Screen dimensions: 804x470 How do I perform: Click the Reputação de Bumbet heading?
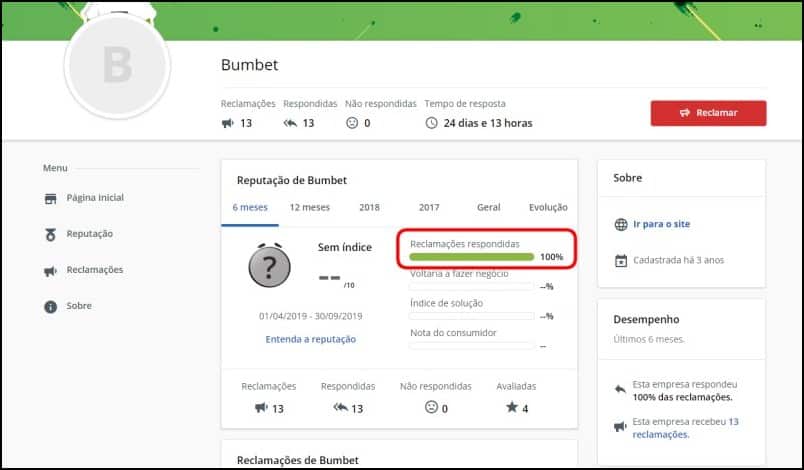(292, 180)
